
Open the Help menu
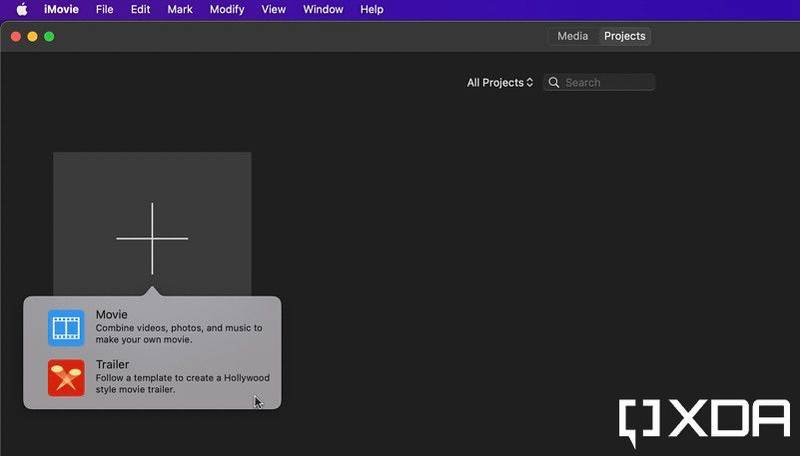pyautogui.click(x=371, y=9)
